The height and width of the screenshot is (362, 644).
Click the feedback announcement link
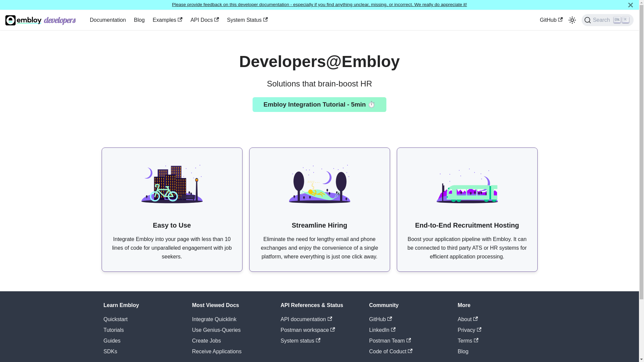coord(319,5)
